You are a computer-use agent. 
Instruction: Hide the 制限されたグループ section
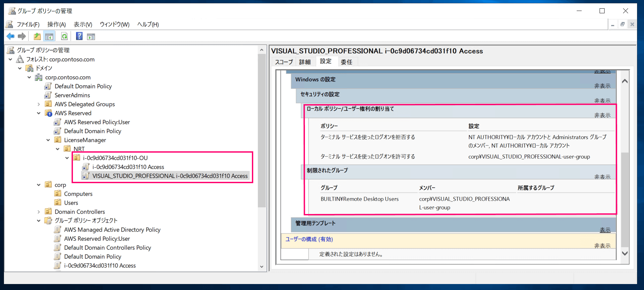click(602, 177)
